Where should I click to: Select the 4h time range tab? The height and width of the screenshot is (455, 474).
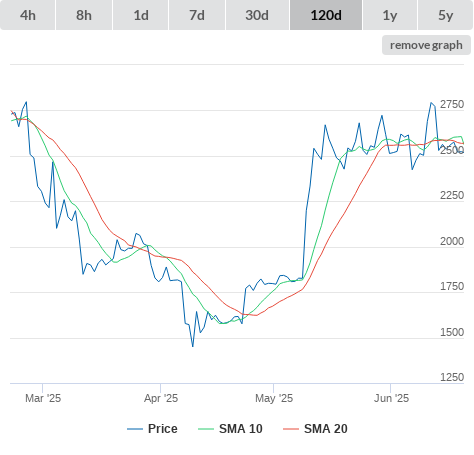click(x=28, y=15)
